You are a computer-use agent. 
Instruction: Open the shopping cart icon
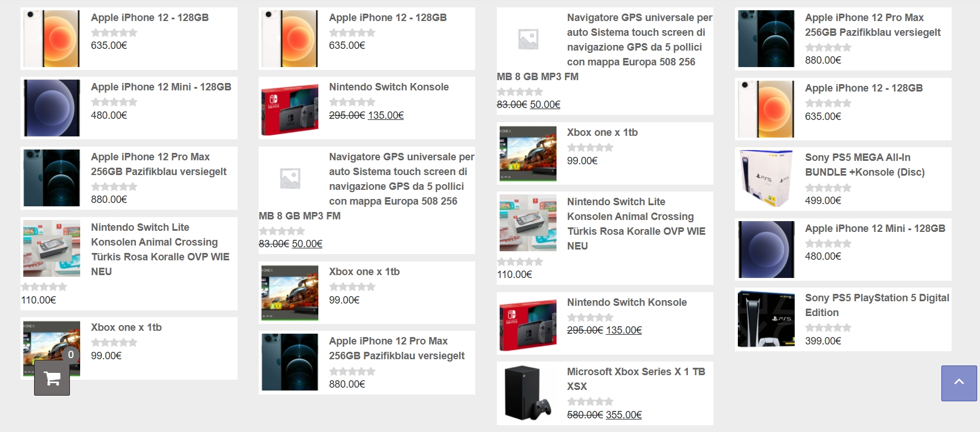[52, 378]
